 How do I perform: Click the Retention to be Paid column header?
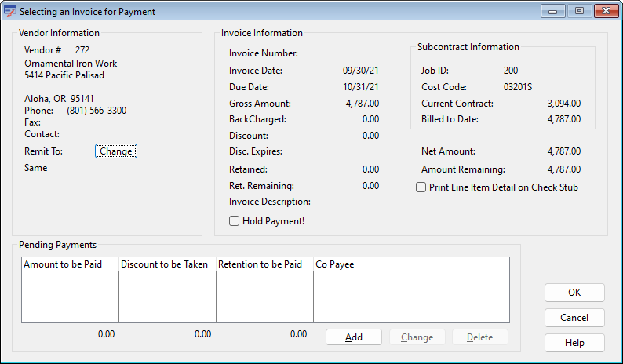pyautogui.click(x=264, y=265)
